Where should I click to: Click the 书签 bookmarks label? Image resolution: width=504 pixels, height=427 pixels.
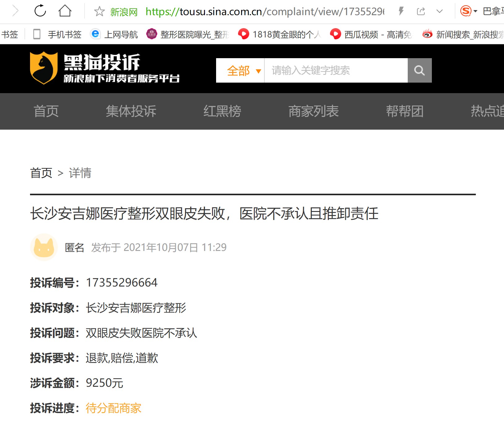(x=10, y=34)
